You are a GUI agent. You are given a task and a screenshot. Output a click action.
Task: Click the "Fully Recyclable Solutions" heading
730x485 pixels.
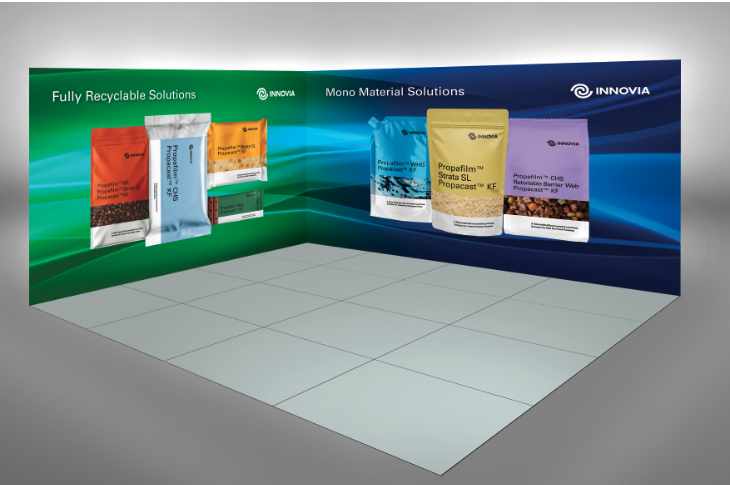(124, 96)
